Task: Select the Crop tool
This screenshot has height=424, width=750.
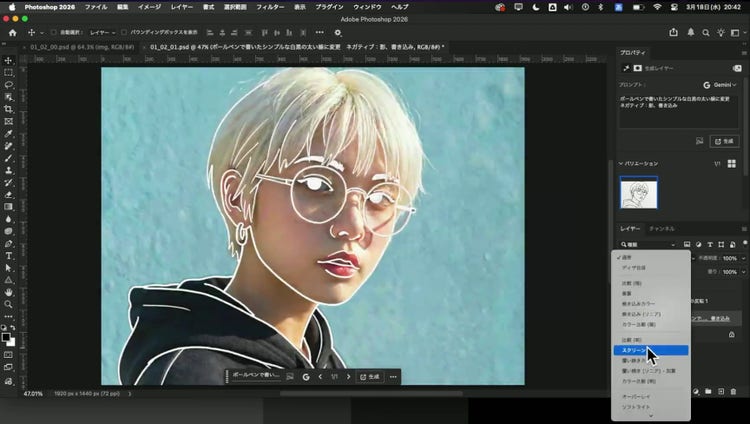Action: 8,109
